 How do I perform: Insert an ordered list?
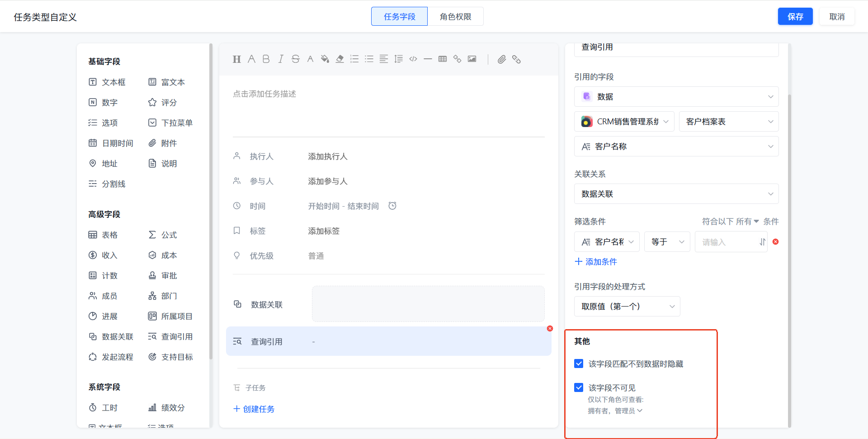(x=354, y=59)
